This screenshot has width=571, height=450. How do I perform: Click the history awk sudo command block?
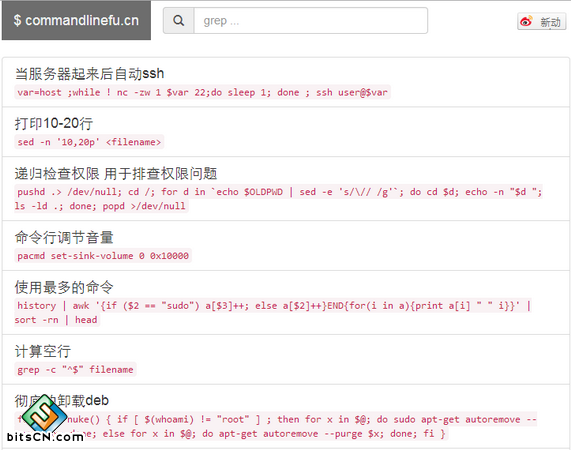click(273, 313)
